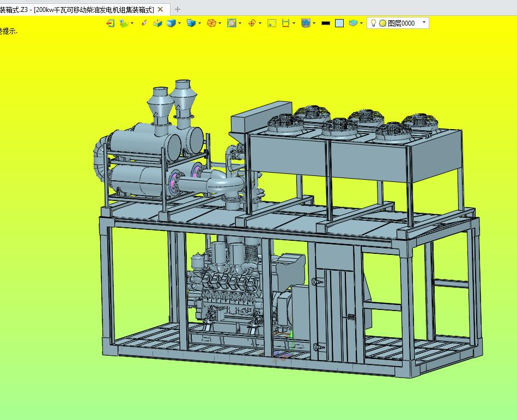Expand the wireframe polyhedron dropdown arrow

[220, 23]
